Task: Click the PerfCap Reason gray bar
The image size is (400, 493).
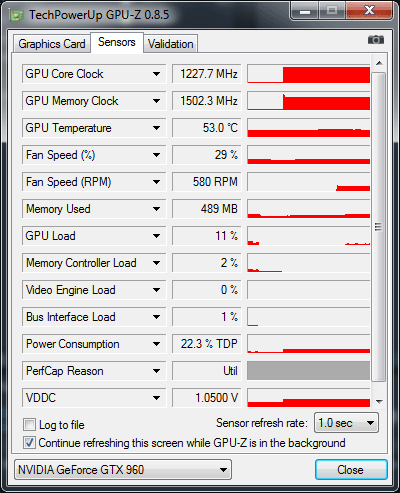Action: point(309,371)
